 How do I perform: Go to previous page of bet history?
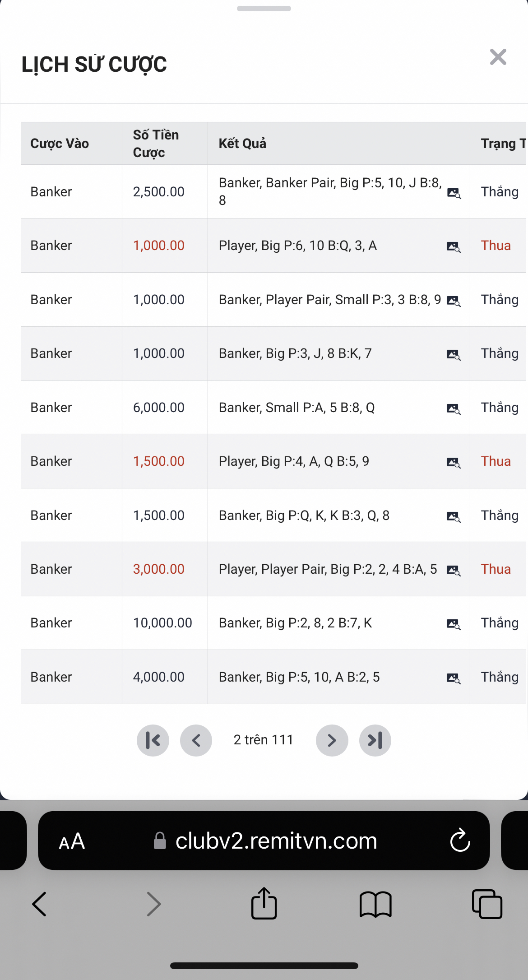(196, 740)
